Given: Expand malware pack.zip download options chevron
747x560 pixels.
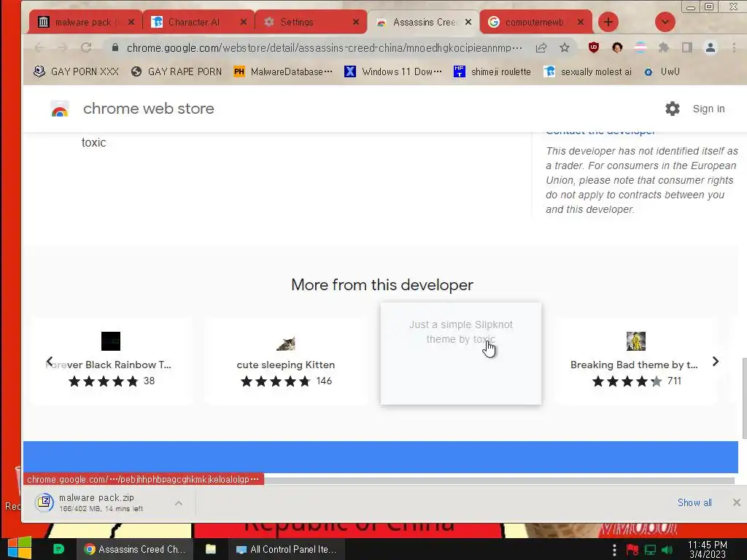Looking at the screenshot, I should [179, 503].
